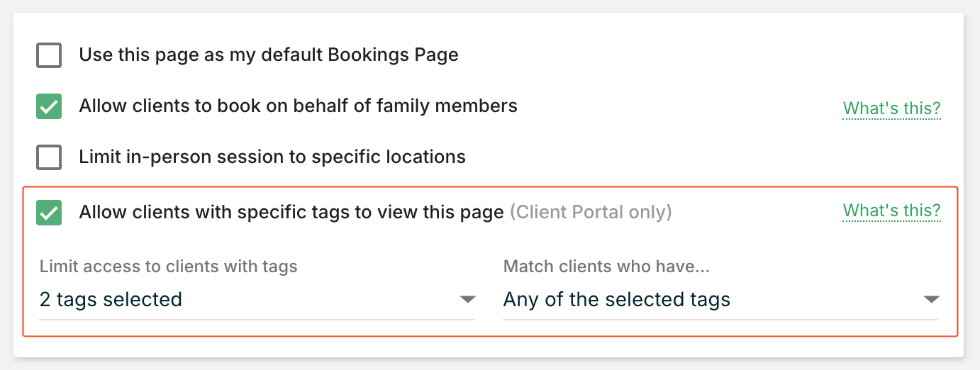Tick the limit in-person session checkbox
Screen dimensions: 980x370
49,157
